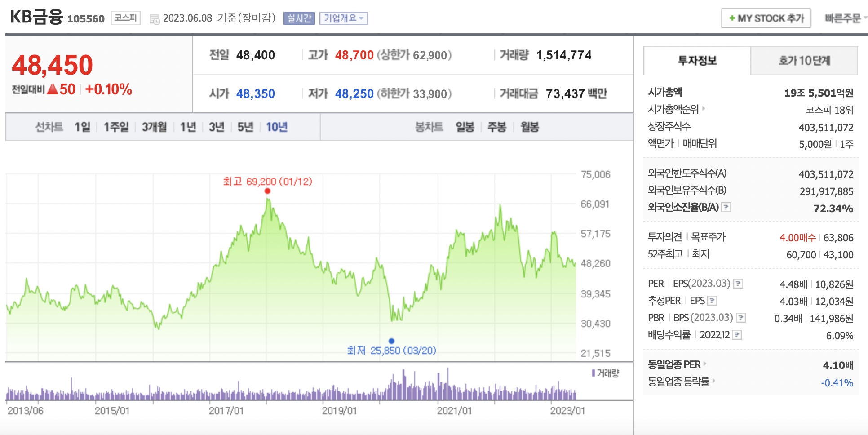Viewport: 868px width, 435px height.
Task: Click the 52주최고 value 60,700
Action: pos(801,255)
